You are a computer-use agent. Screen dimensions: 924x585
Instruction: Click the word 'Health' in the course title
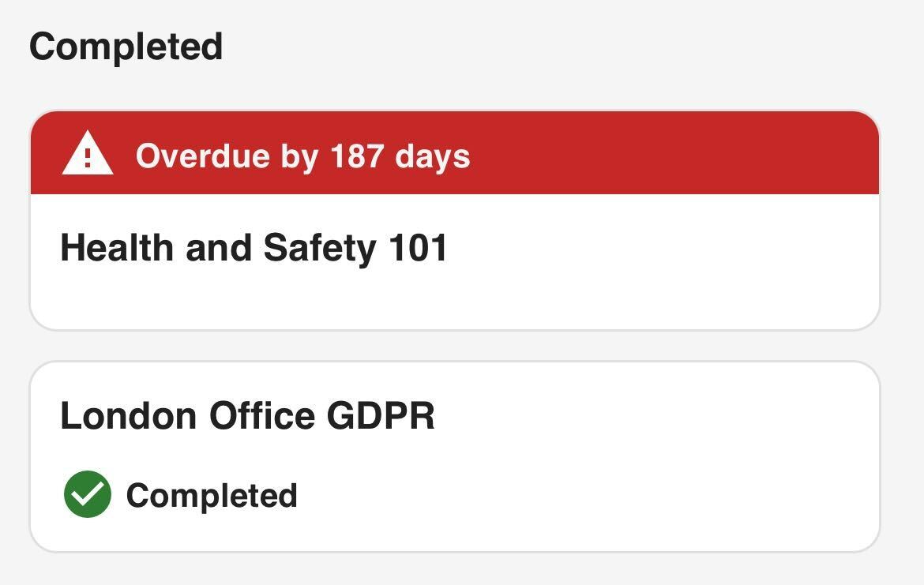[117, 248]
